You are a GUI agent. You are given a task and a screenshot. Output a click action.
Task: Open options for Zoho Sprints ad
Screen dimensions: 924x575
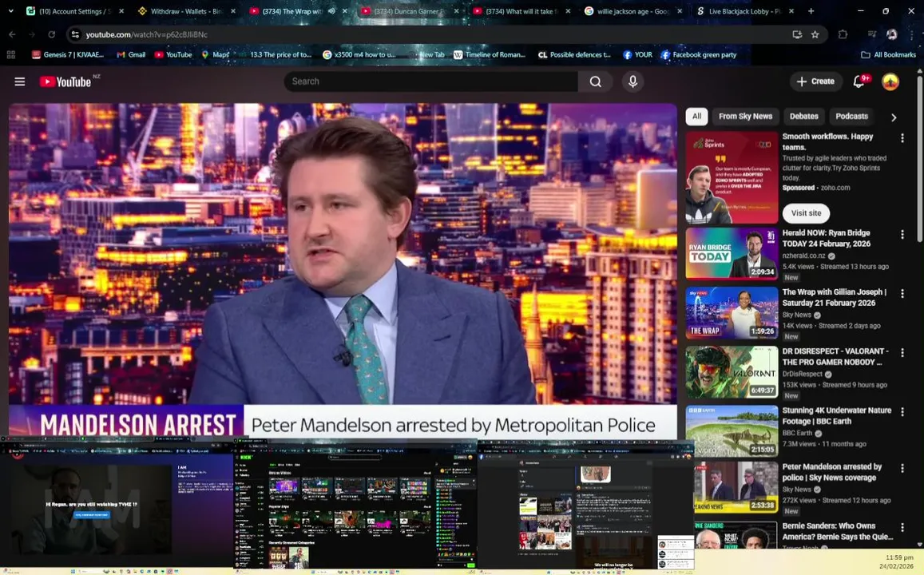pos(902,138)
